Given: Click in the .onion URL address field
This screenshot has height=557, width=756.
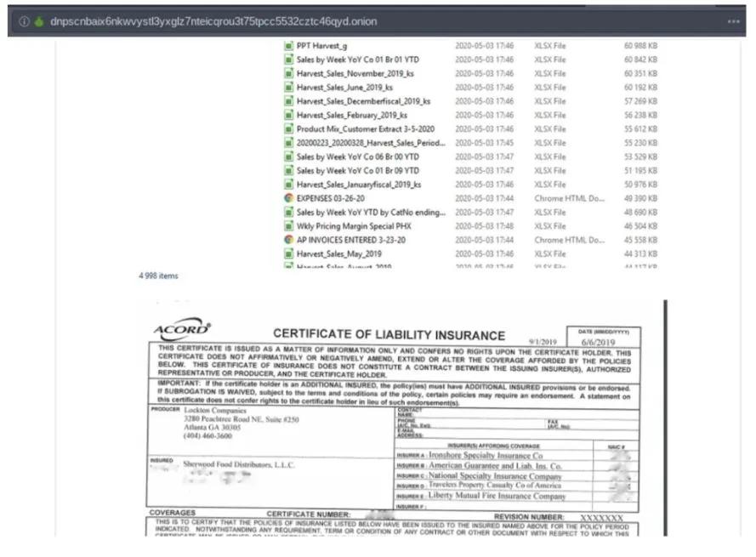Looking at the screenshot, I should [213, 21].
